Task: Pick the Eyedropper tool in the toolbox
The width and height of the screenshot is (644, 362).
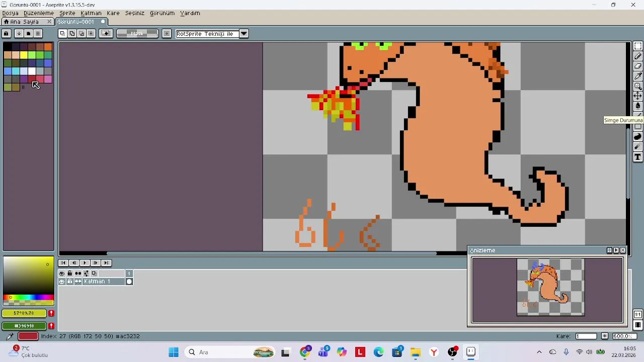Action: click(x=638, y=76)
